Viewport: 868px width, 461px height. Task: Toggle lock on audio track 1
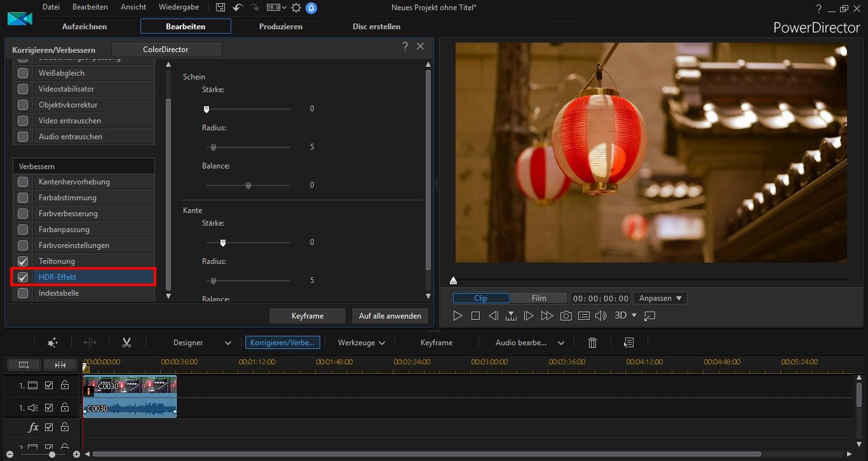coord(64,408)
